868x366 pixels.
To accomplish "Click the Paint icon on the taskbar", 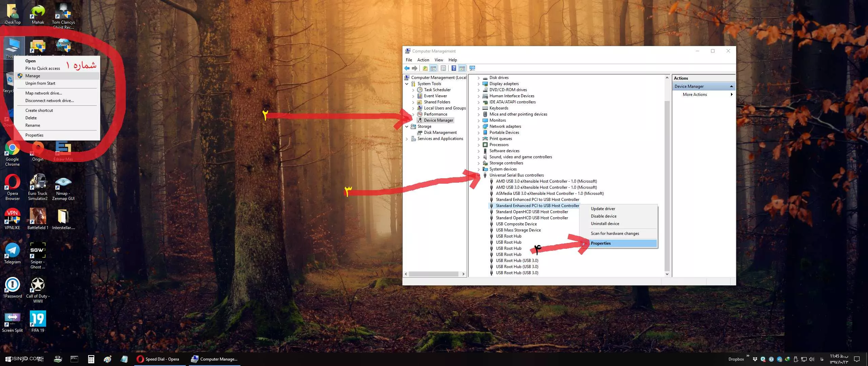I will click(107, 359).
